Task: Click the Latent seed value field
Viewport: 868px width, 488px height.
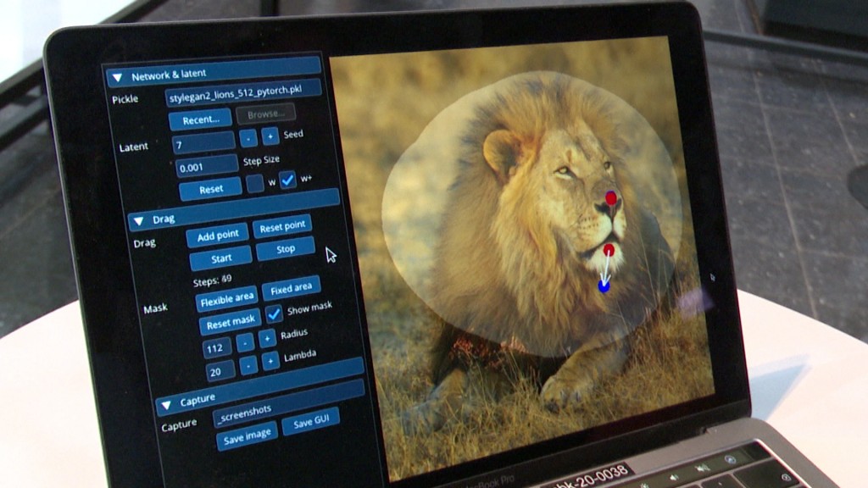Action: 203,143
